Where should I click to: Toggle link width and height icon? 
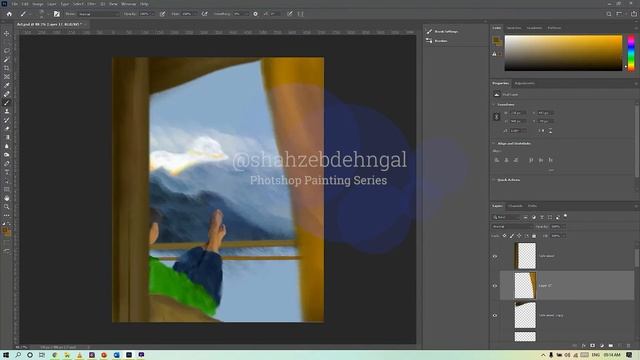point(497,117)
